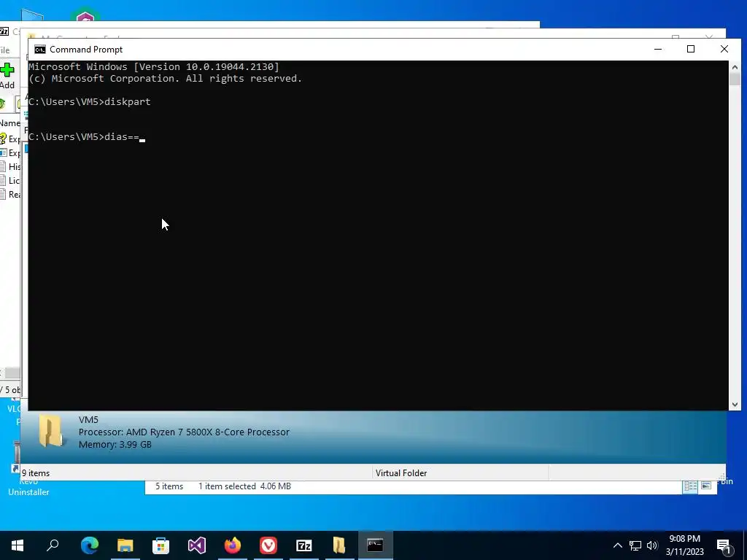747x560 pixels.
Task: Launch Vivaldi browser from the taskbar
Action: pyautogui.click(x=268, y=545)
